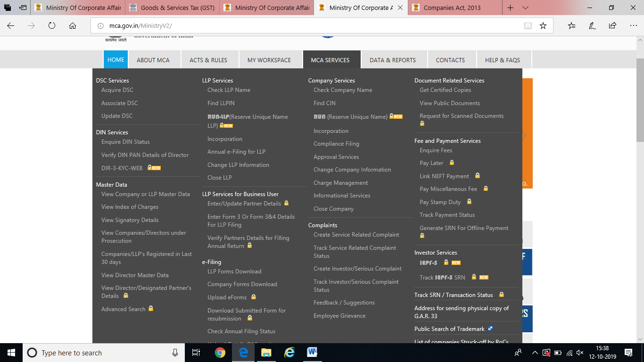Open Word from the taskbar
Viewport: 644px width, 362px height.
tap(312, 353)
